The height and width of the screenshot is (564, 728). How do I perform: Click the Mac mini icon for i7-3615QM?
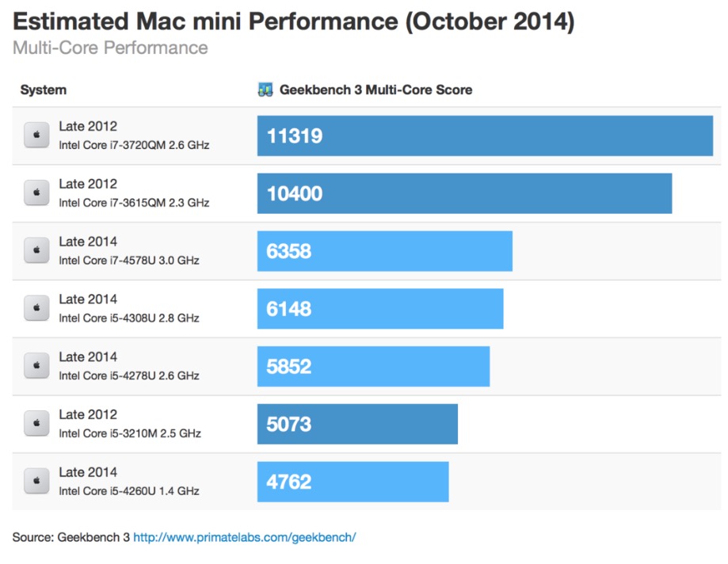(36, 192)
